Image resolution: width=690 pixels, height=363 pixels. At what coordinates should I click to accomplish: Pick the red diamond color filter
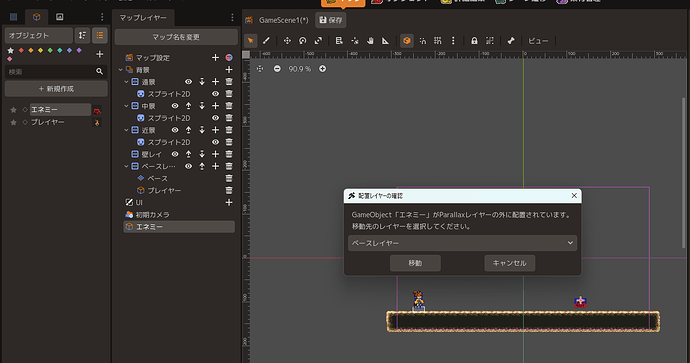coord(21,50)
